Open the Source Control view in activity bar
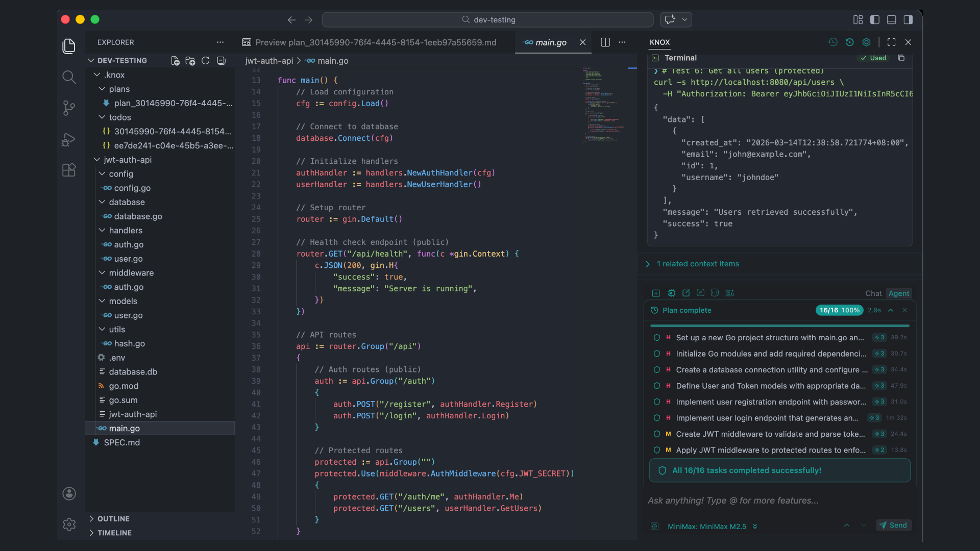This screenshot has height=551, width=980. [x=68, y=108]
